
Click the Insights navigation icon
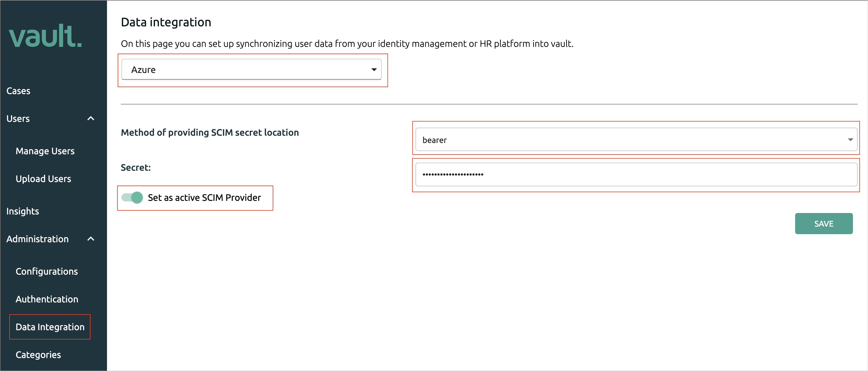[x=23, y=211]
